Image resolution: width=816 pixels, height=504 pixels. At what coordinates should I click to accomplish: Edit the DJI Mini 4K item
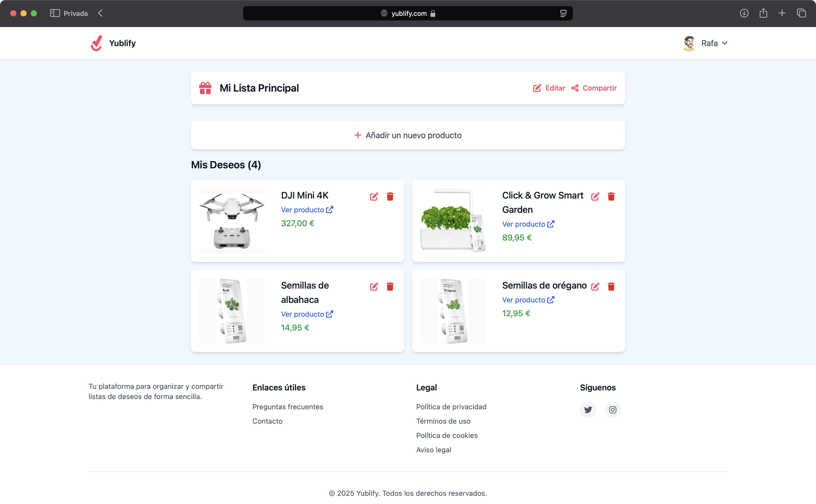coord(374,196)
